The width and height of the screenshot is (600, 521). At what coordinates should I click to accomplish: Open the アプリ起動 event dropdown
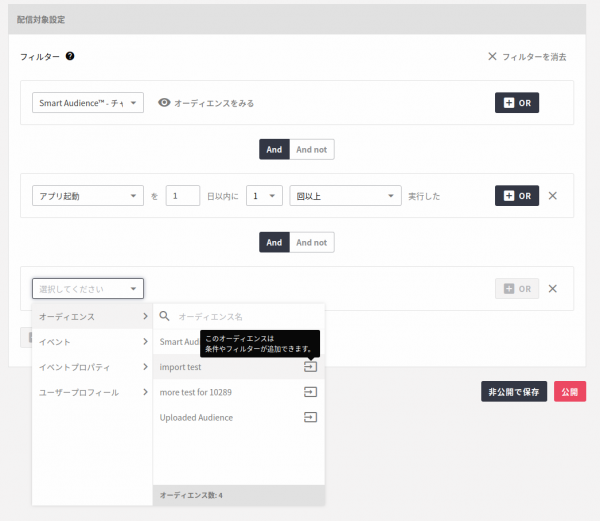pyautogui.click(x=88, y=196)
